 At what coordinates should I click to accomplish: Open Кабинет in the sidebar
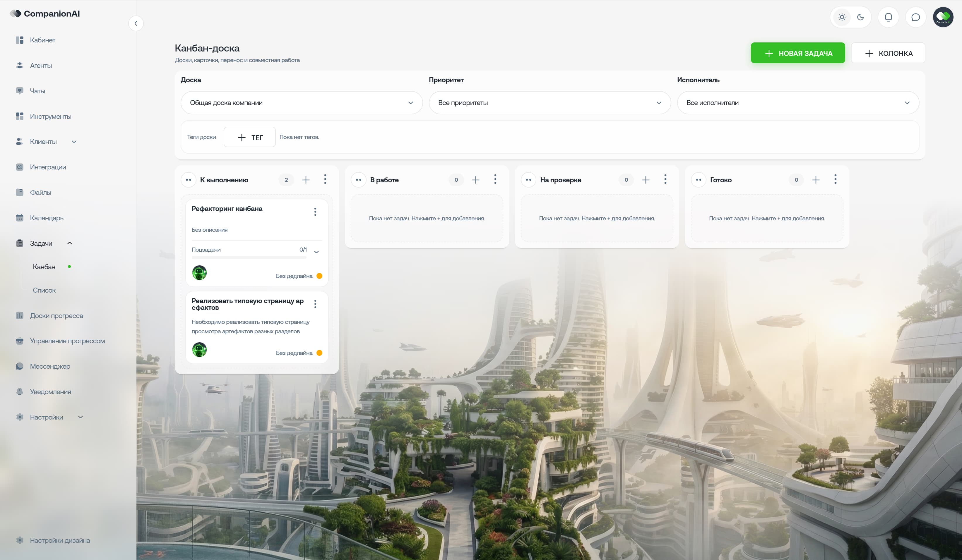[x=43, y=40]
